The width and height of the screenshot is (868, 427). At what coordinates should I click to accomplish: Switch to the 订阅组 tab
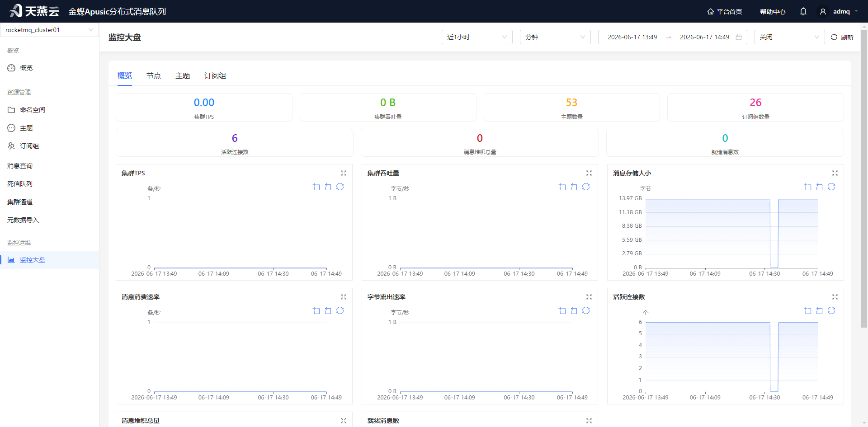pyautogui.click(x=215, y=76)
